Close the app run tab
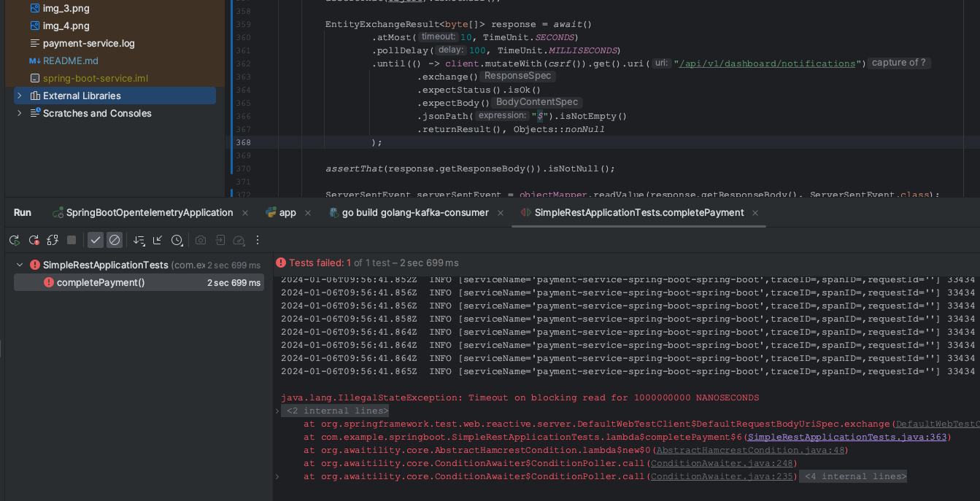This screenshot has width=980, height=501. (308, 213)
